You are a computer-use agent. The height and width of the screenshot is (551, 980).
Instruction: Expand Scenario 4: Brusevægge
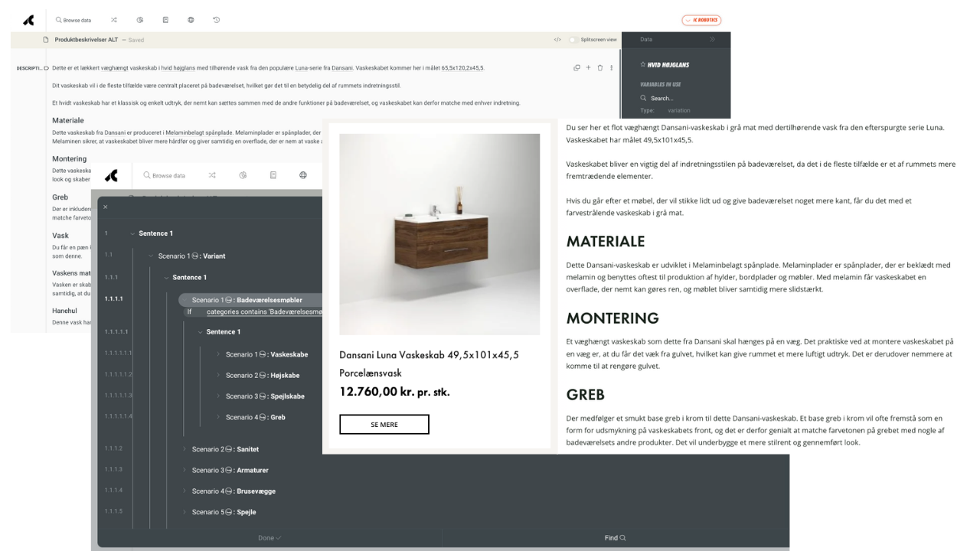click(x=184, y=491)
